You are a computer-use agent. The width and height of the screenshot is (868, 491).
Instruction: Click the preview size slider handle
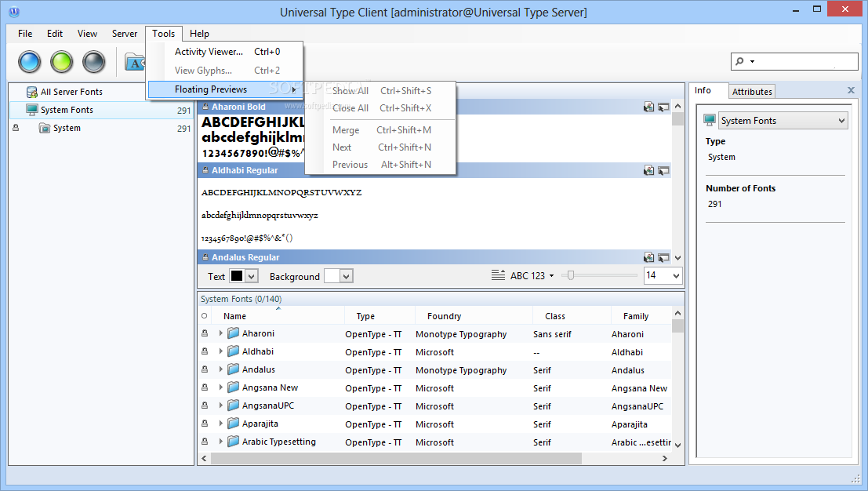570,275
